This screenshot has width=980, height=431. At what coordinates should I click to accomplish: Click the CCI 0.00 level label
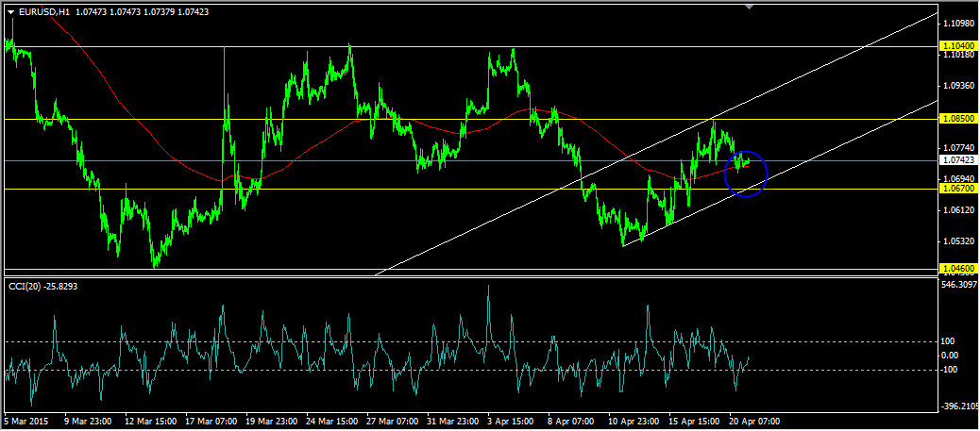951,356
